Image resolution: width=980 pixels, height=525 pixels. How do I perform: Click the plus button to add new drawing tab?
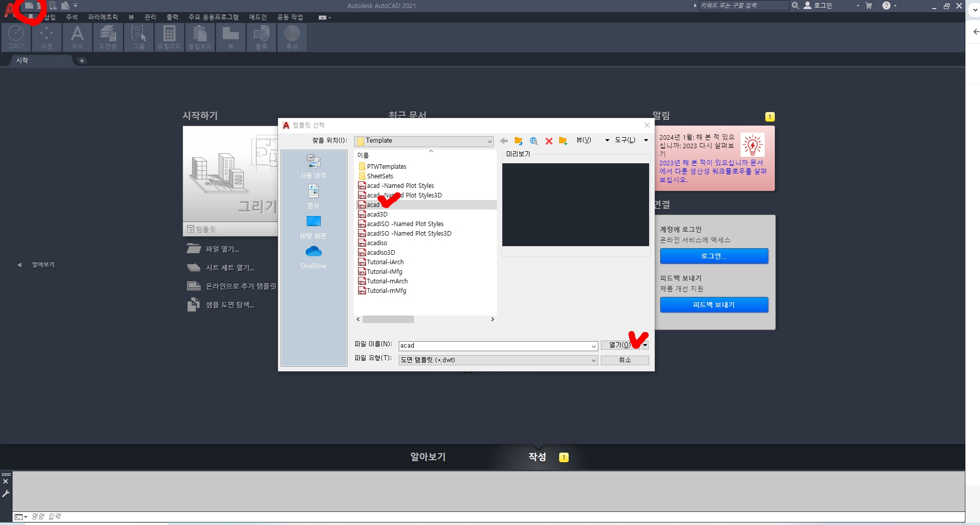pos(82,61)
